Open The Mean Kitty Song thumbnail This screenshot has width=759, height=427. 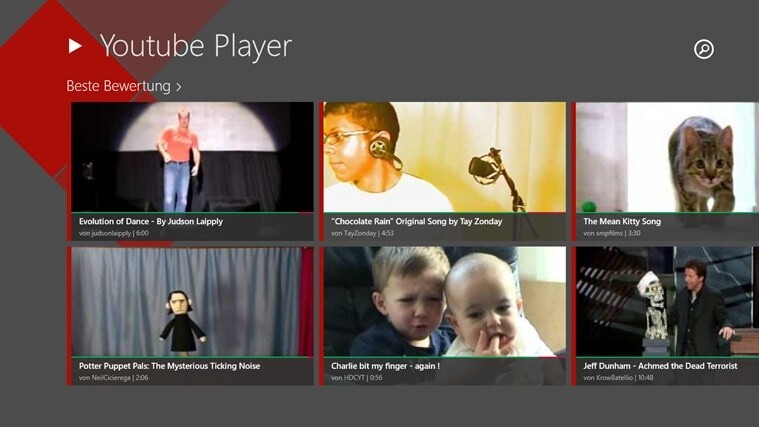(x=667, y=157)
